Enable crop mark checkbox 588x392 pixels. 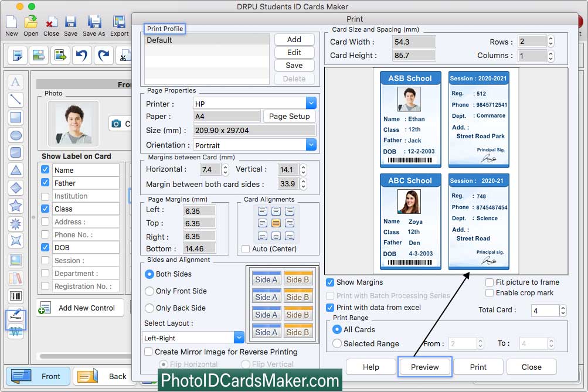coord(490,293)
